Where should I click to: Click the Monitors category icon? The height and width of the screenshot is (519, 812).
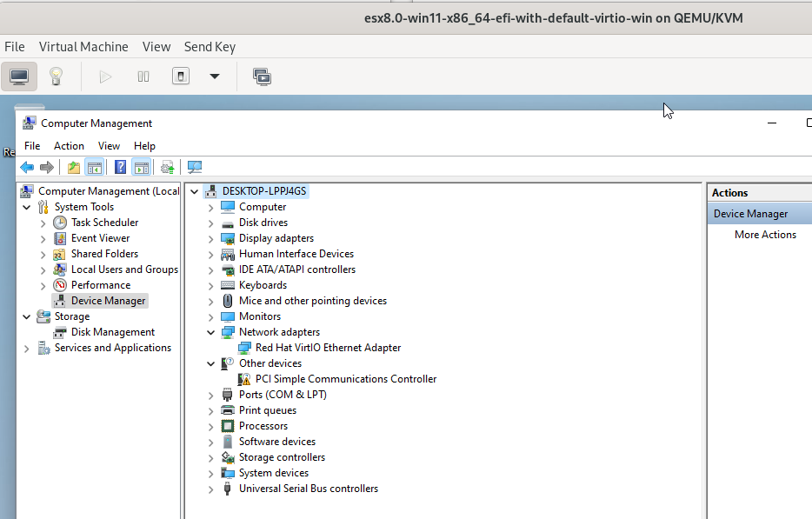[x=227, y=316]
